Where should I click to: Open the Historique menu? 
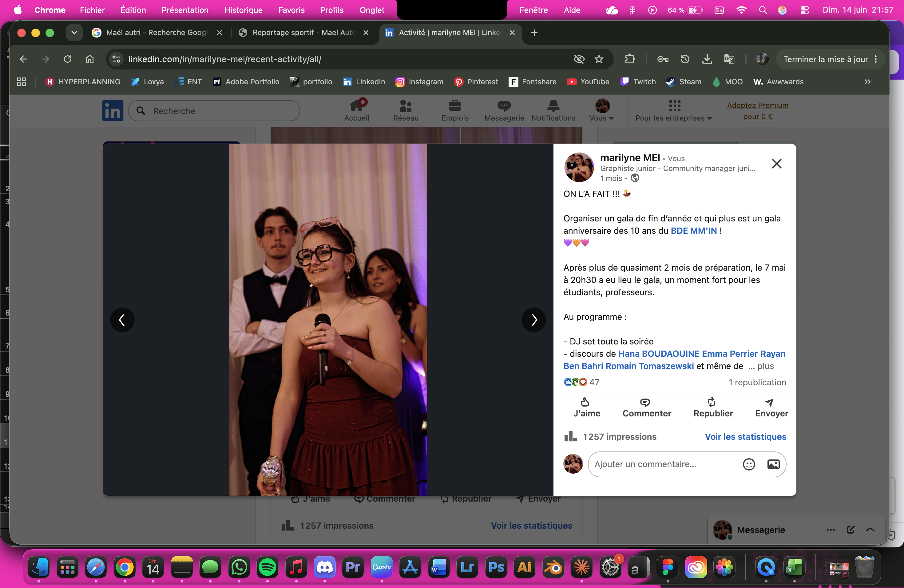click(243, 10)
